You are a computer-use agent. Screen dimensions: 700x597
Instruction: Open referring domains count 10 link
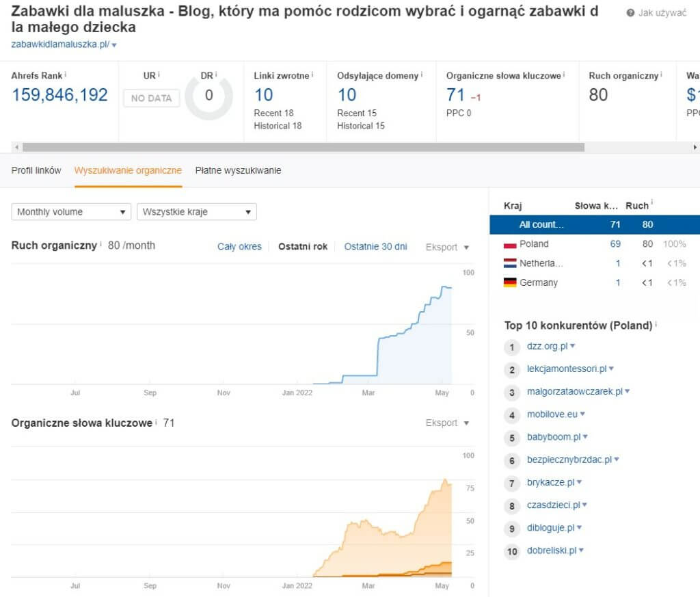tap(347, 94)
